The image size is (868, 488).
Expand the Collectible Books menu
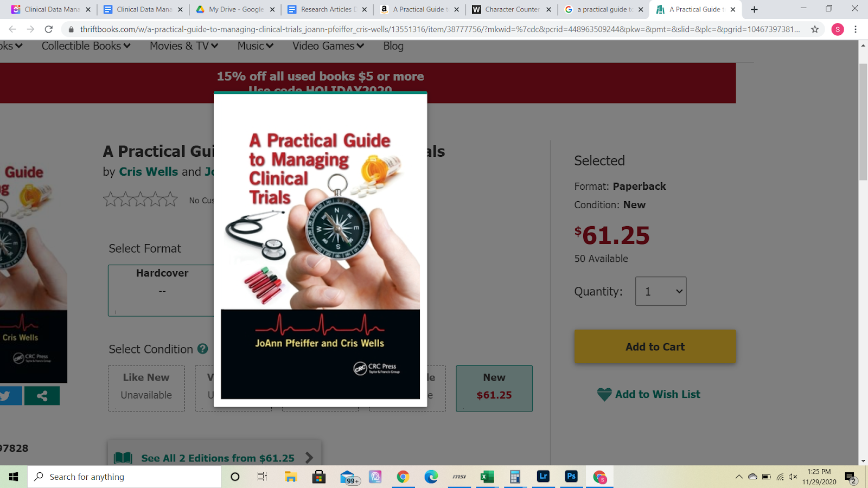point(86,46)
